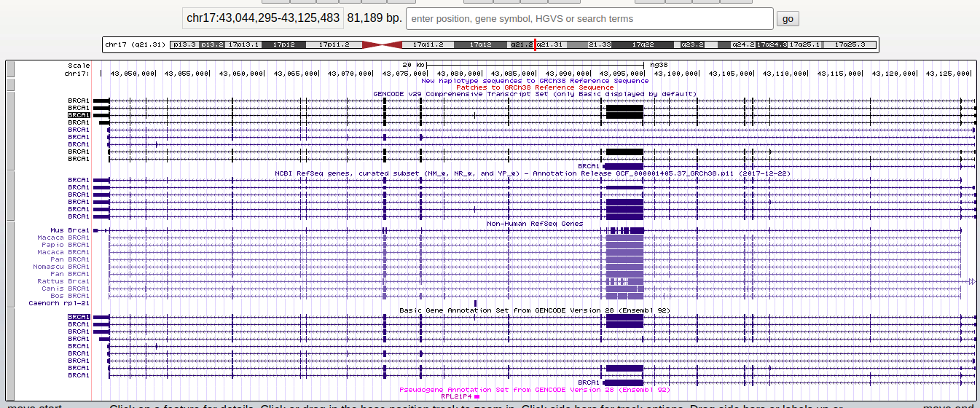Select the q24.2 band on the ideogram
This screenshot has height=408, width=980.
pos(743,44)
